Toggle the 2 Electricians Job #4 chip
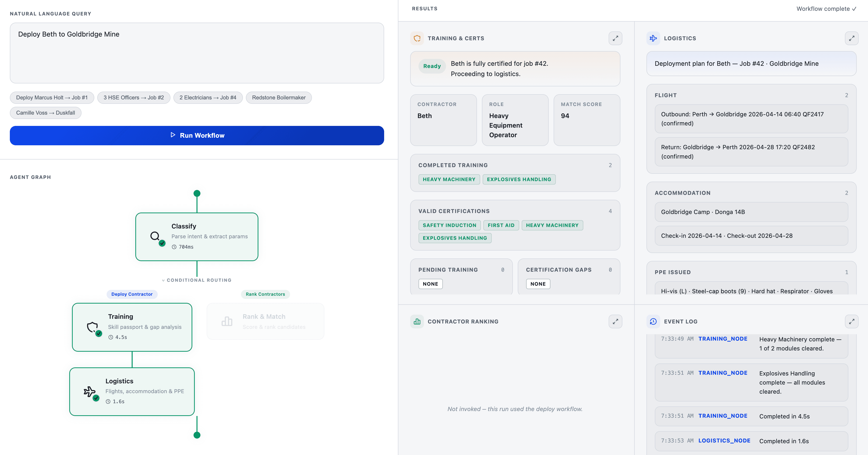The image size is (868, 455). 208,97
